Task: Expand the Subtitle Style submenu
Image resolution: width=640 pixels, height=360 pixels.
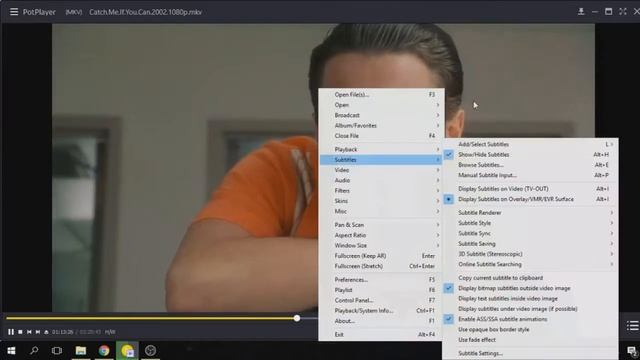Action: tap(530, 223)
